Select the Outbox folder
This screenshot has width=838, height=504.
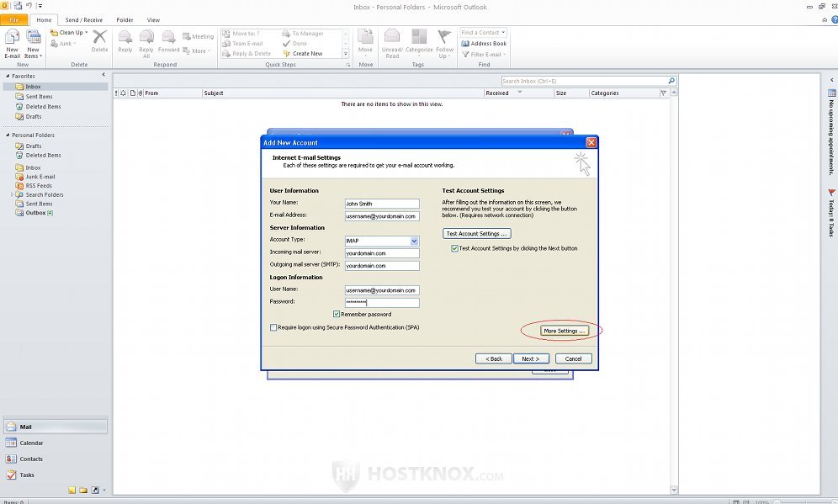point(35,213)
